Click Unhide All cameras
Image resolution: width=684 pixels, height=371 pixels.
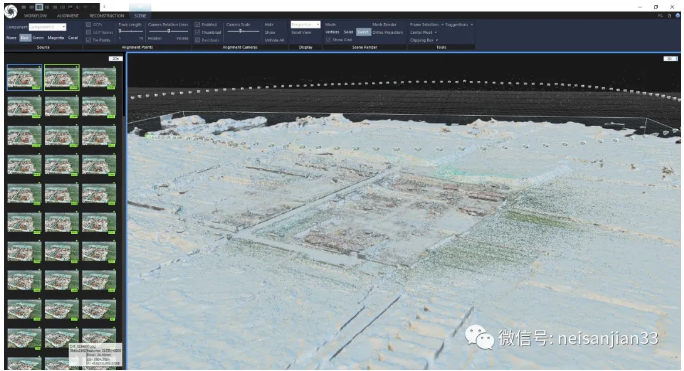(x=274, y=40)
